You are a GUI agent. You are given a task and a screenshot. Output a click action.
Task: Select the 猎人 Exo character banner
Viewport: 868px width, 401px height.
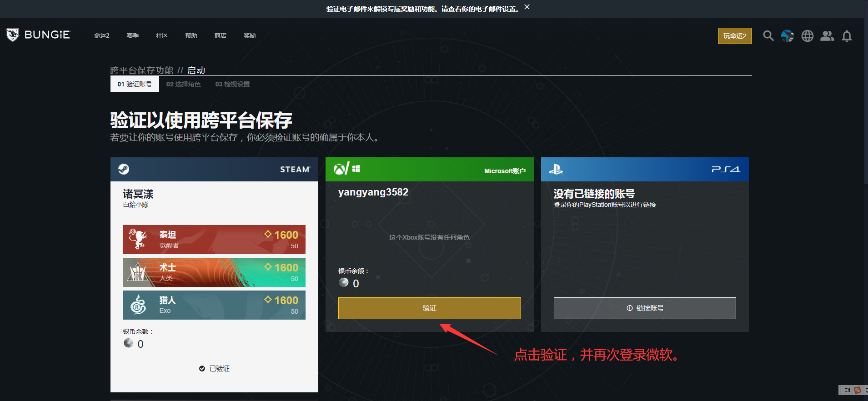tap(214, 305)
